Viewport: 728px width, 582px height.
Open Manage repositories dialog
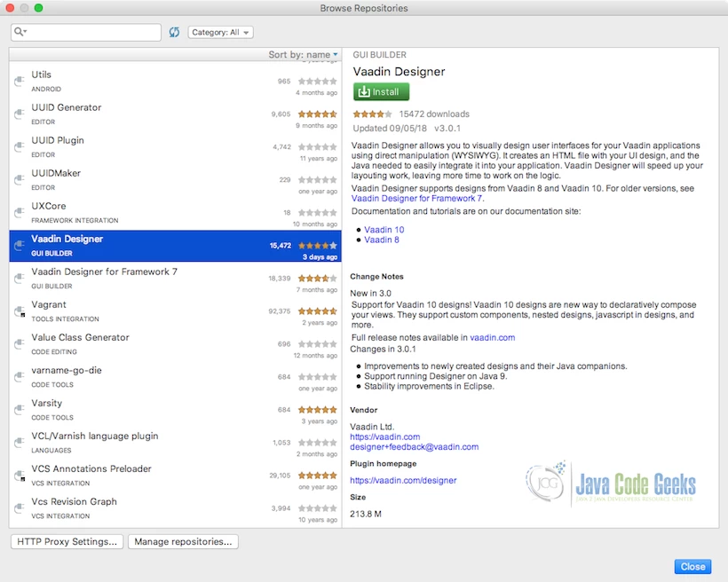coord(183,541)
